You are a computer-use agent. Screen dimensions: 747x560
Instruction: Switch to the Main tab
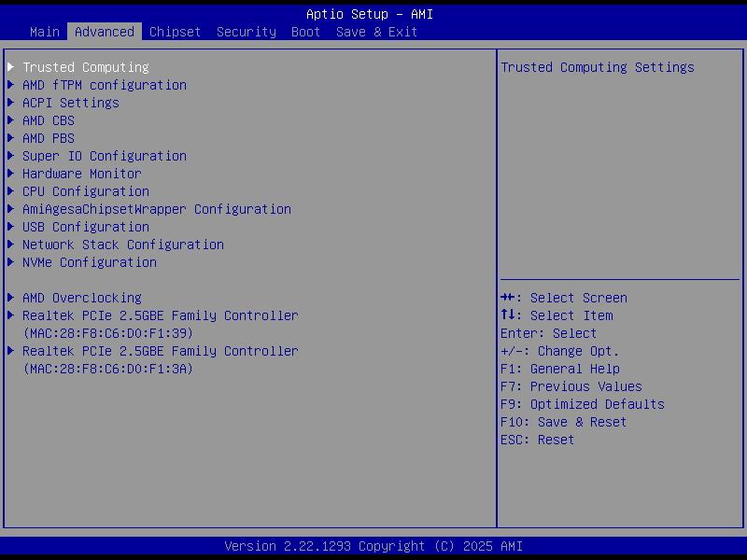45,32
